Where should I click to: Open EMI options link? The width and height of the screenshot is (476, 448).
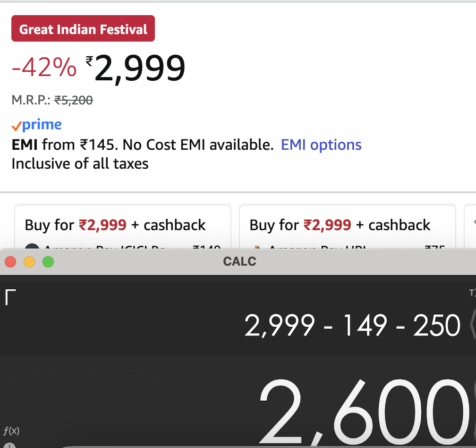321,145
